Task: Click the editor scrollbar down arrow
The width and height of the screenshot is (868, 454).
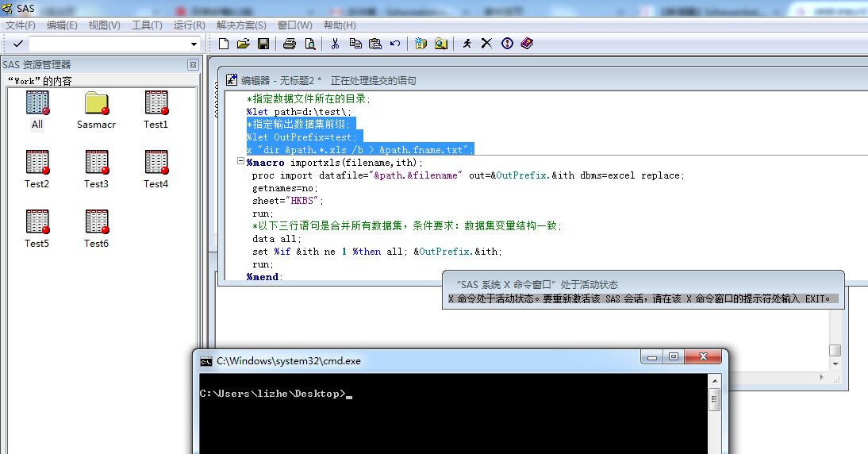Action: tap(835, 364)
